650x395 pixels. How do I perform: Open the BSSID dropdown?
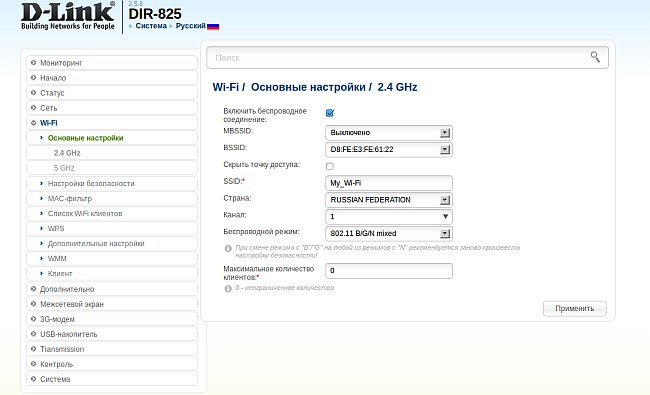(x=388, y=149)
